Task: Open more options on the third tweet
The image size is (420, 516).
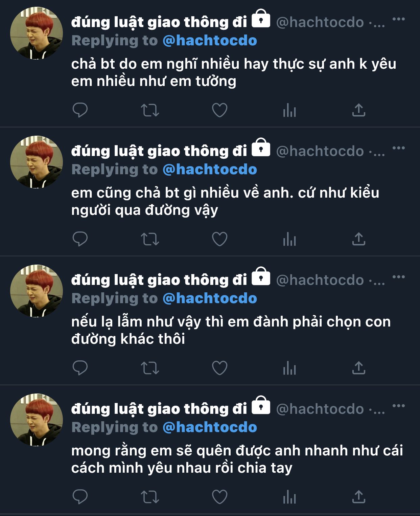Action: (x=399, y=277)
